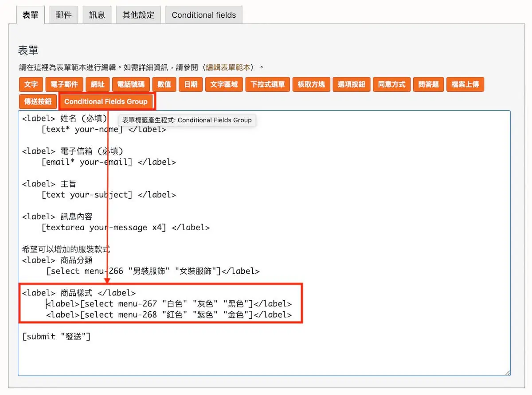
Task: Click the 希望可以增加的服裝款式 text line
Action: click(x=66, y=249)
